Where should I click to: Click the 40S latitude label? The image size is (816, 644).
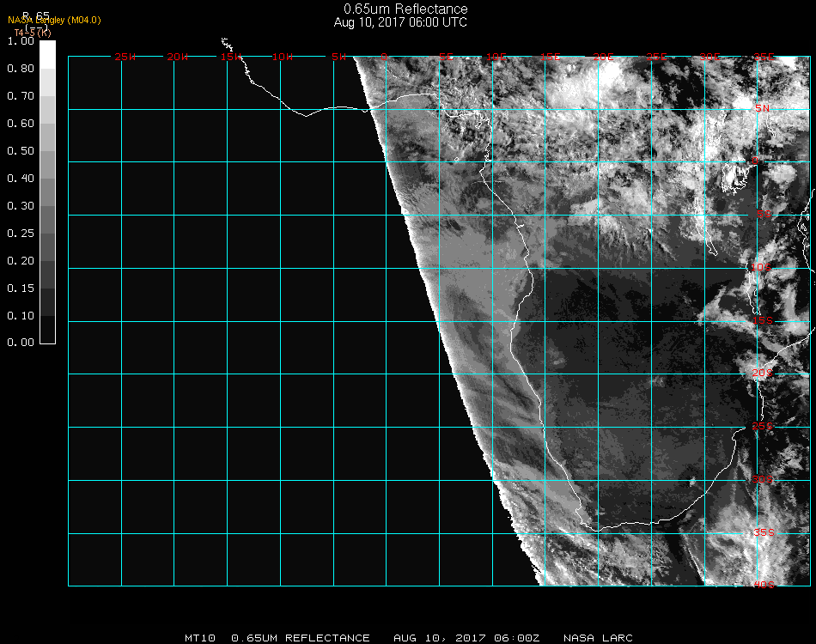click(x=764, y=586)
